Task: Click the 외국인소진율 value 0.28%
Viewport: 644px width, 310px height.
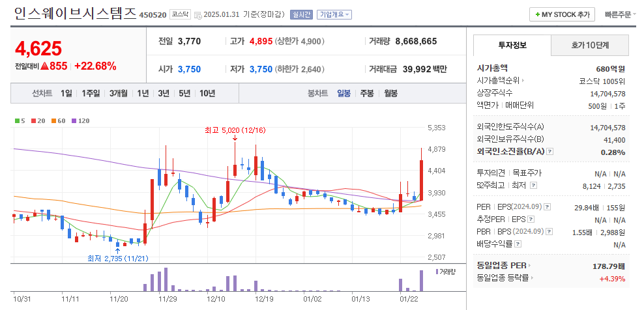Action: click(612, 152)
